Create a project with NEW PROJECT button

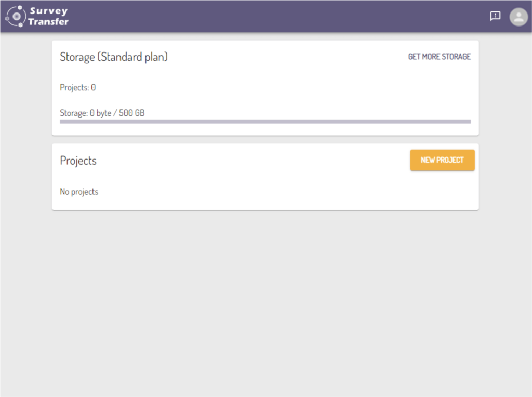(x=442, y=160)
